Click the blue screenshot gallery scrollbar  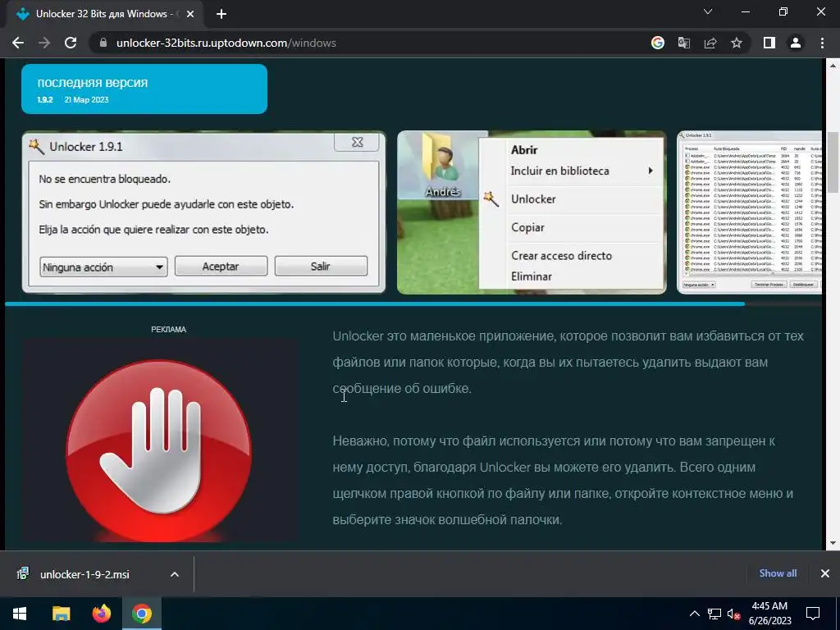pyautogui.click(x=375, y=304)
